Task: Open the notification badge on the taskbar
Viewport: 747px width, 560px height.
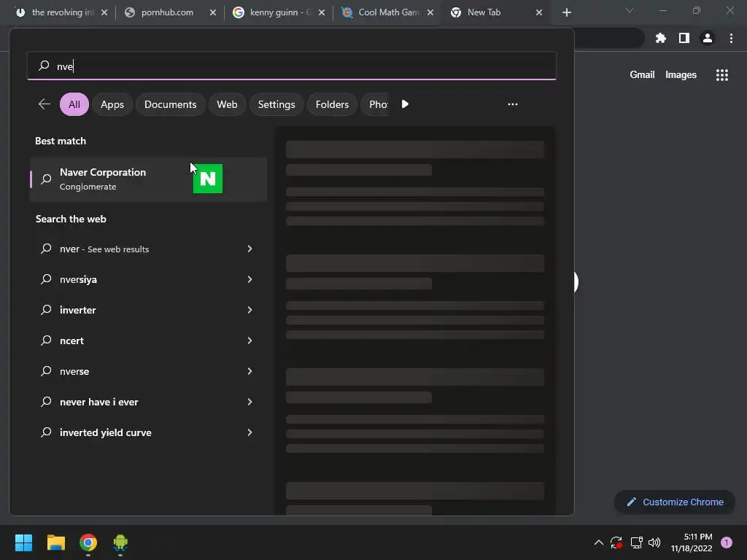Action: pos(727,542)
